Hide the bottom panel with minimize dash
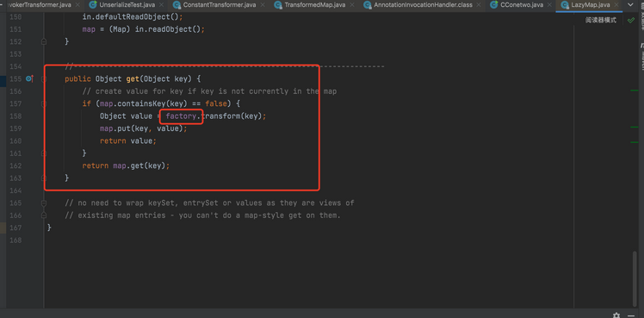The width and height of the screenshot is (644, 318). click(632, 315)
